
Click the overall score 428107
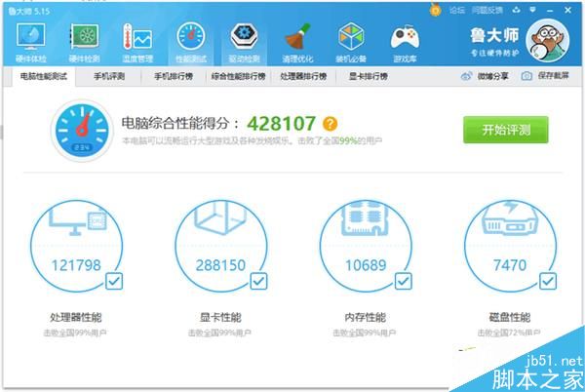tap(282, 124)
